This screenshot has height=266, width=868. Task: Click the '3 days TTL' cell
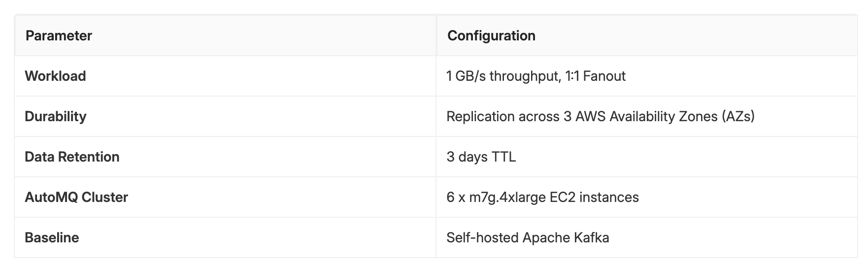[x=481, y=157]
